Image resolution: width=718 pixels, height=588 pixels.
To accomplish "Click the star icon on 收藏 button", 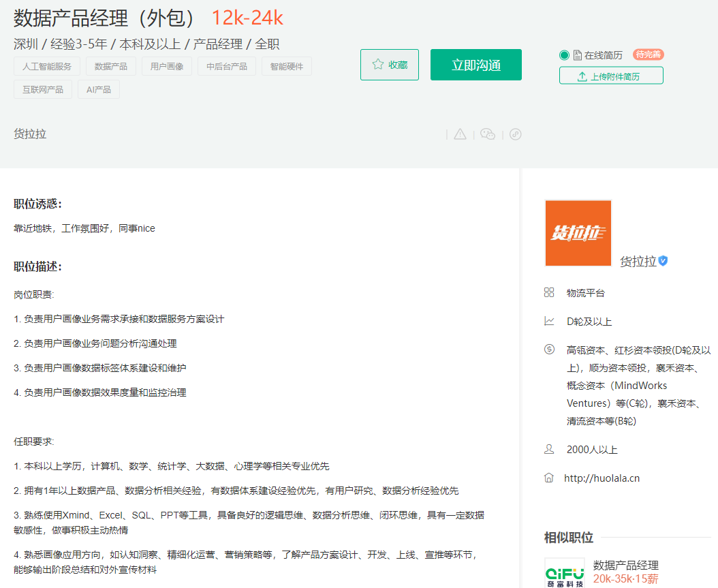I will click(378, 65).
